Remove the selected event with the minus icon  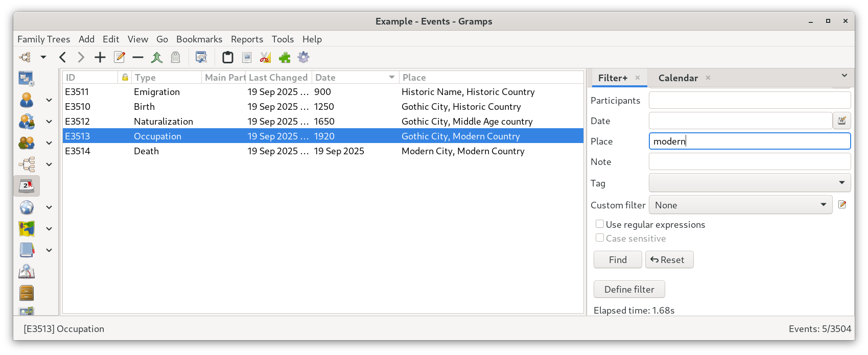pos(138,57)
